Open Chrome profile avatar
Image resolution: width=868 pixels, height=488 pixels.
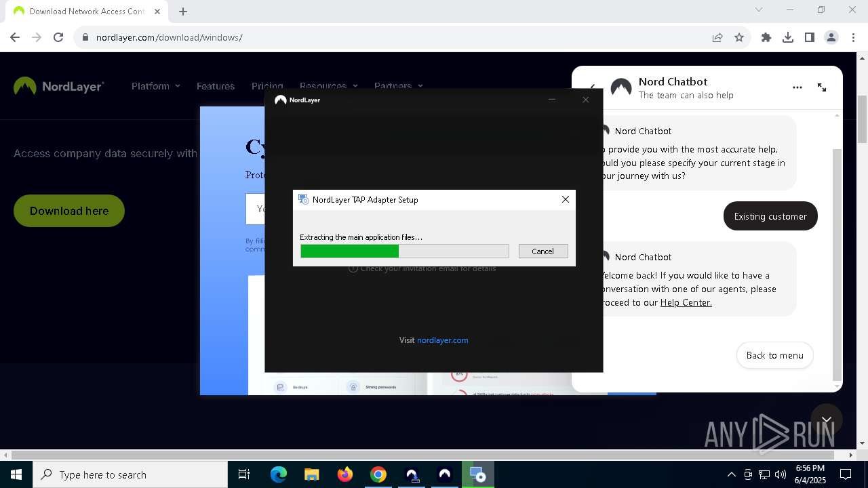[x=831, y=37]
